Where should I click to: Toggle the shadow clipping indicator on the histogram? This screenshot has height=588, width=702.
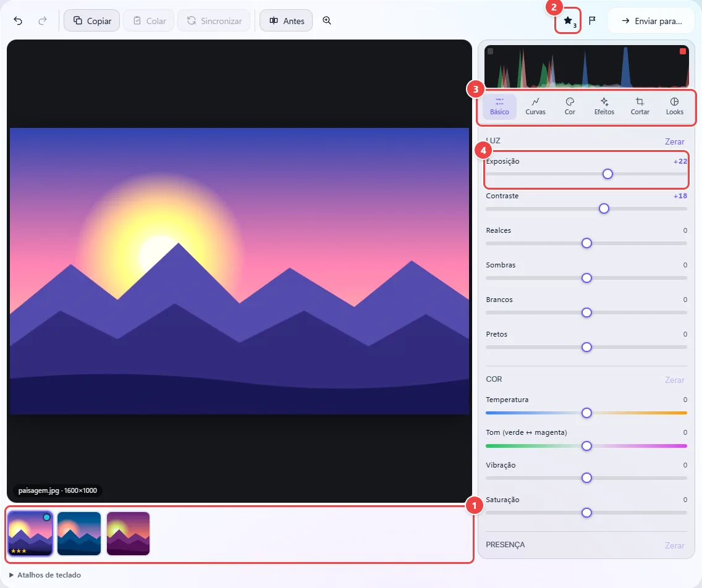click(x=490, y=51)
